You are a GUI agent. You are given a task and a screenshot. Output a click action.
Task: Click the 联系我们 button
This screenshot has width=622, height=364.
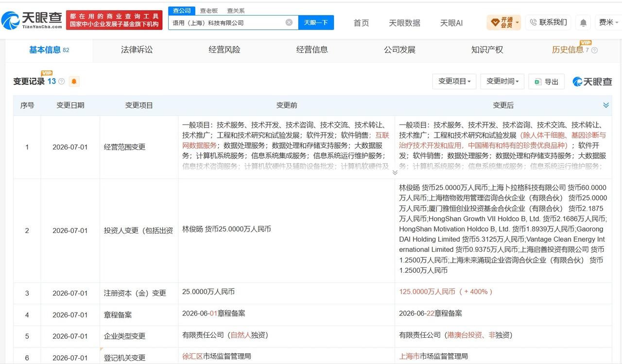coord(548,22)
